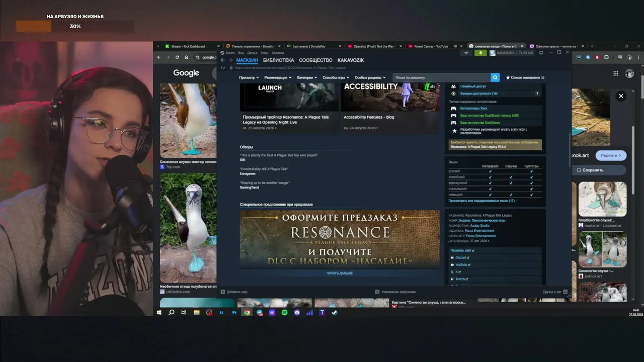The width and height of the screenshot is (644, 362).
Task: Click Steam's forward navigation arrow
Action: point(230,60)
